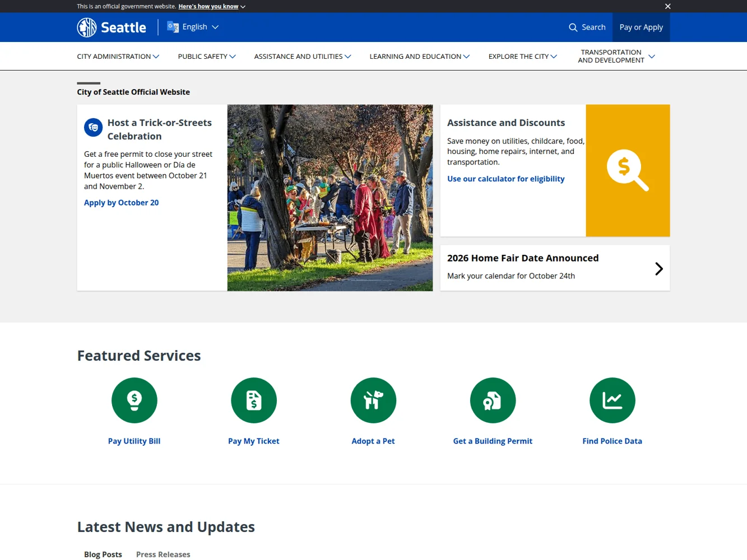747x560 pixels.
Task: Click the Pay My Ticket document icon
Action: (x=254, y=400)
